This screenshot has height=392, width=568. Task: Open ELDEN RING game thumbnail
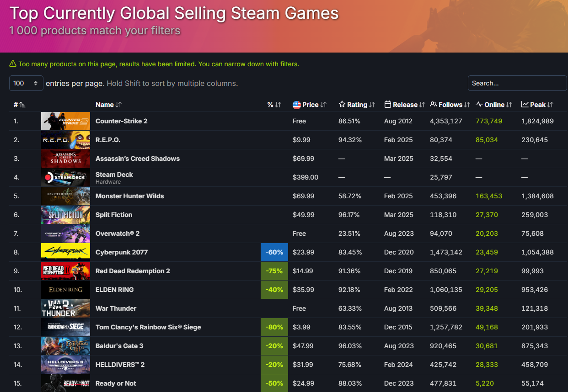65,290
